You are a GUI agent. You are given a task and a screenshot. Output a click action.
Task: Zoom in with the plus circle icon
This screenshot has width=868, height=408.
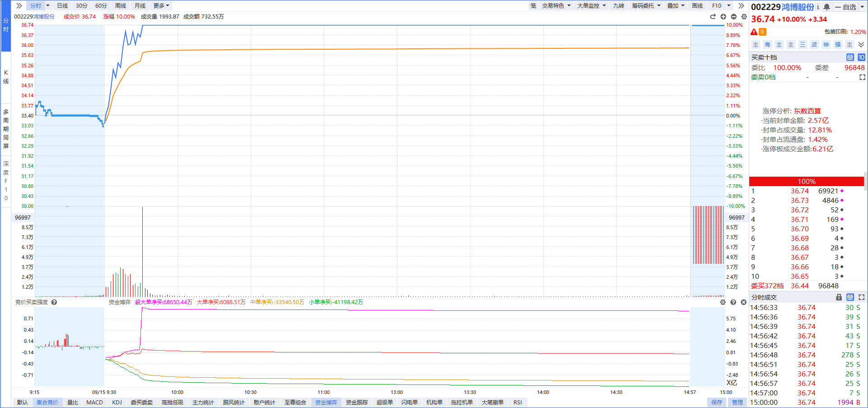tap(723, 17)
